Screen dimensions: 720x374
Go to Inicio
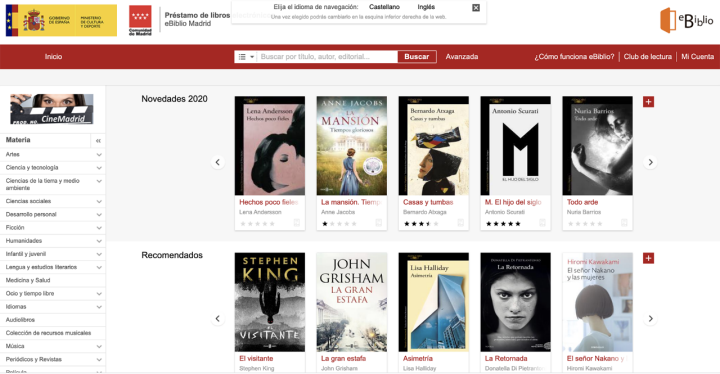pyautogui.click(x=53, y=57)
